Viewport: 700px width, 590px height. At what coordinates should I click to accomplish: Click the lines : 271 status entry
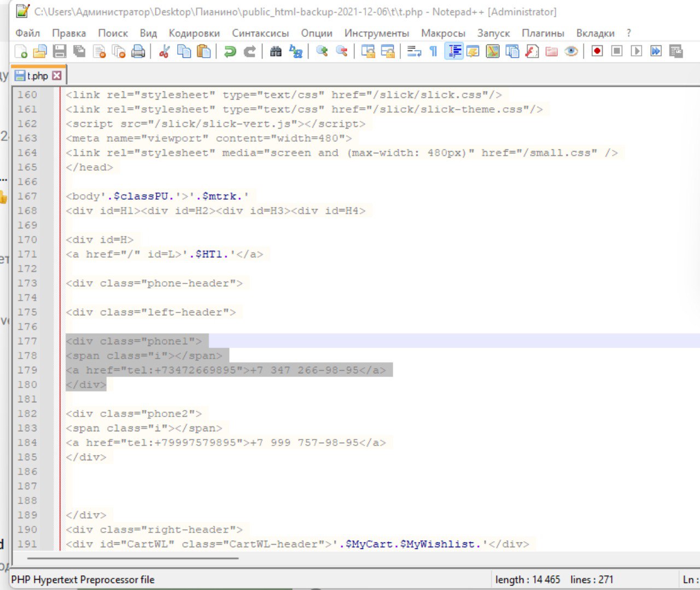[592, 580]
